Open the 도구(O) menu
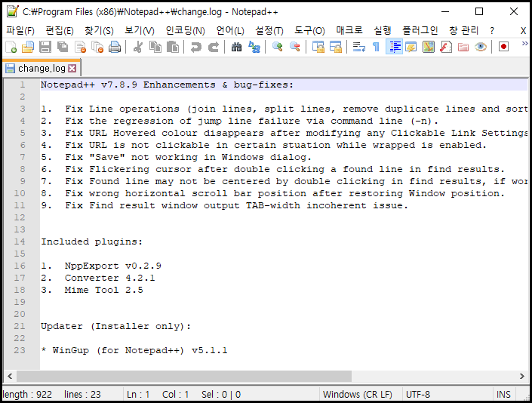The width and height of the screenshot is (532, 403). click(x=309, y=30)
